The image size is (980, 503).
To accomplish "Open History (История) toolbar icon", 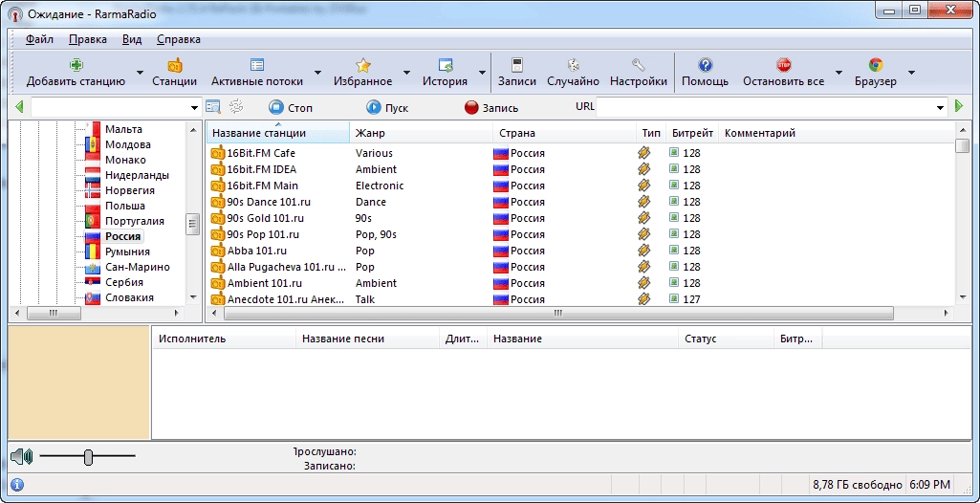I will pos(445,65).
